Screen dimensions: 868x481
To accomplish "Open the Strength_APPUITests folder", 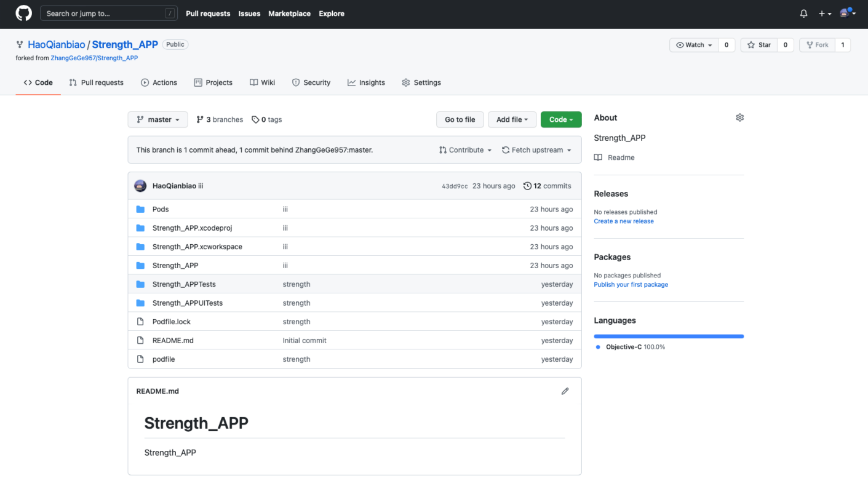I will click(188, 303).
